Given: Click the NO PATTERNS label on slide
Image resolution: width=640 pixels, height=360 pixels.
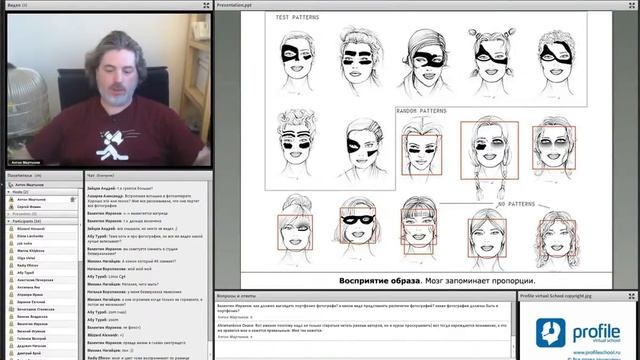Looking at the screenshot, I should click(516, 204).
